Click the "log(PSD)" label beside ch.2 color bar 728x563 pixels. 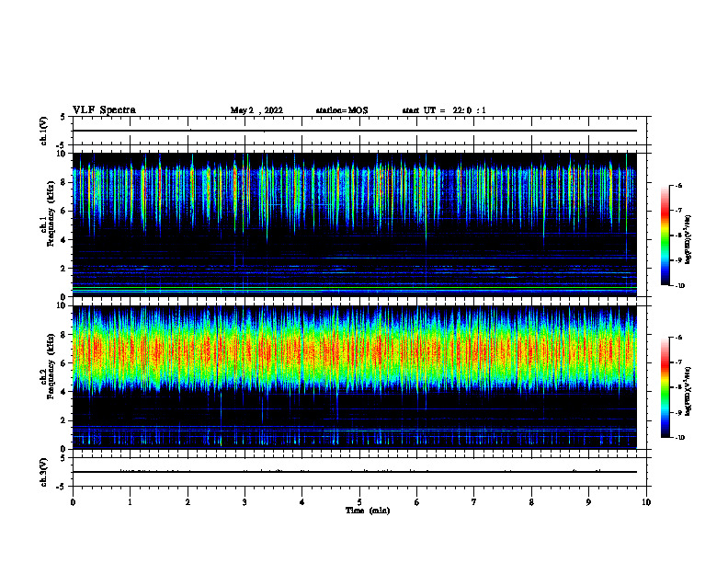tap(688, 391)
